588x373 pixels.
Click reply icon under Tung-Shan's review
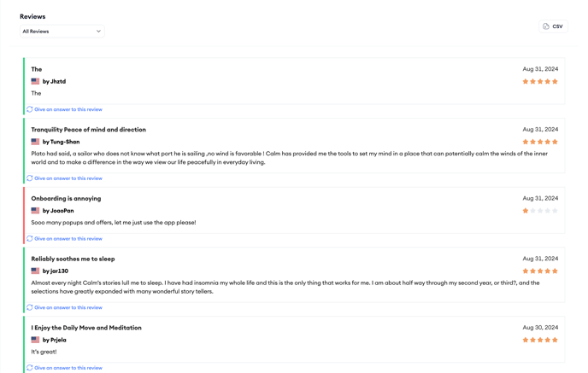(30, 178)
